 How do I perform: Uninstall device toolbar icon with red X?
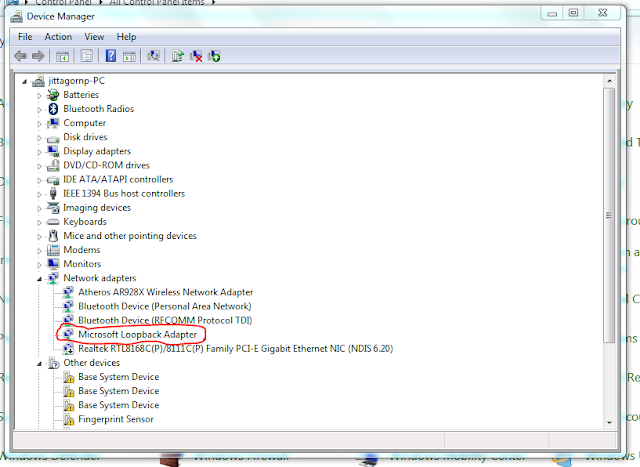point(196,56)
